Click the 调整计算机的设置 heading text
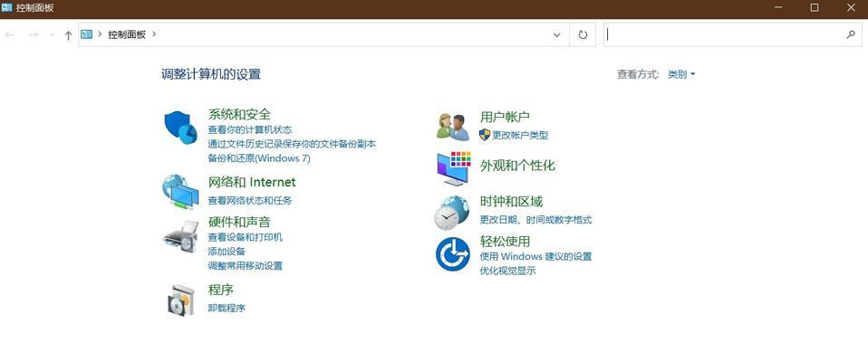 (x=211, y=74)
